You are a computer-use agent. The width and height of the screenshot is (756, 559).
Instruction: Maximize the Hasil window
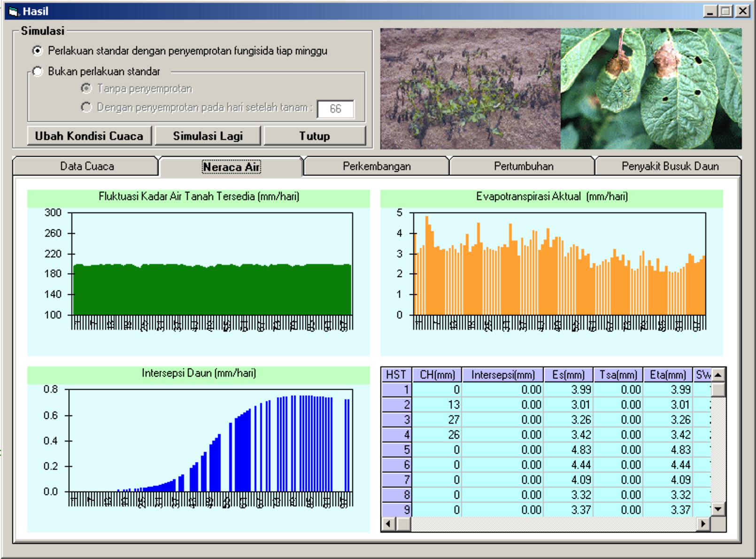tap(726, 11)
